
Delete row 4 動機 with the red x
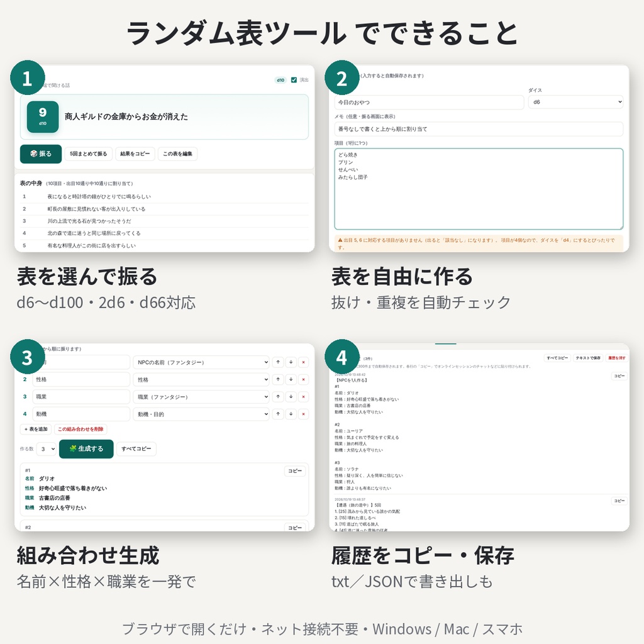pos(304,414)
